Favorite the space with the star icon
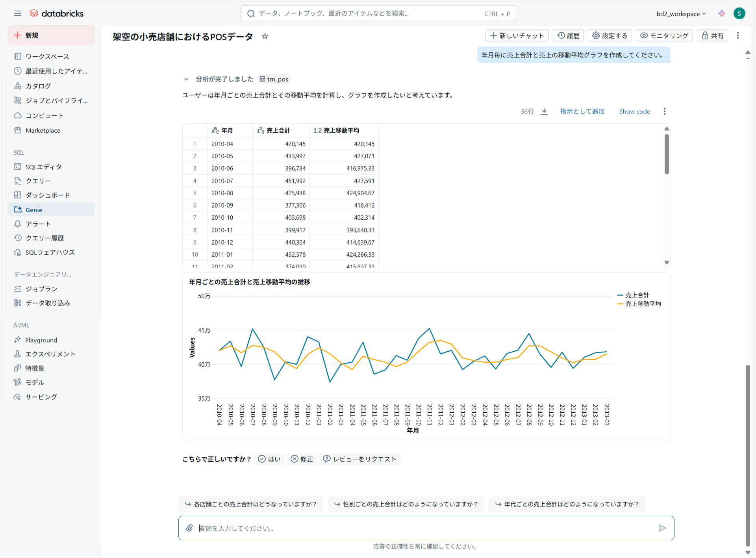This screenshot has width=756, height=558. coord(265,36)
